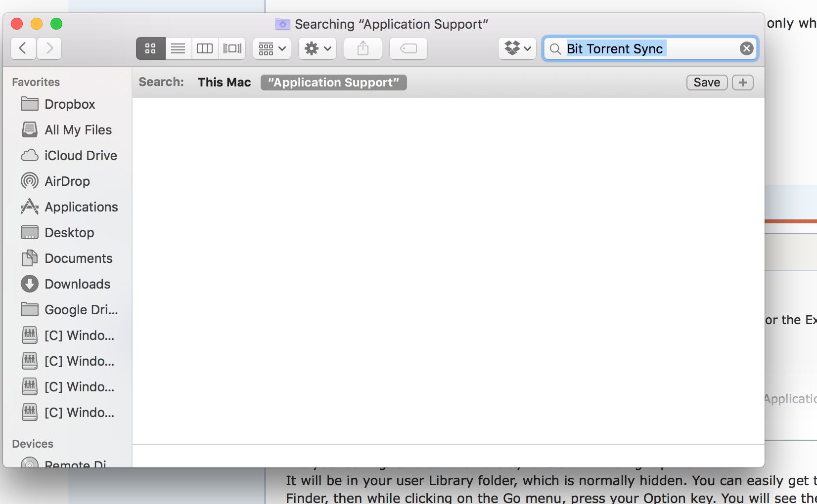Click the Devices sidebar heading

(33, 444)
